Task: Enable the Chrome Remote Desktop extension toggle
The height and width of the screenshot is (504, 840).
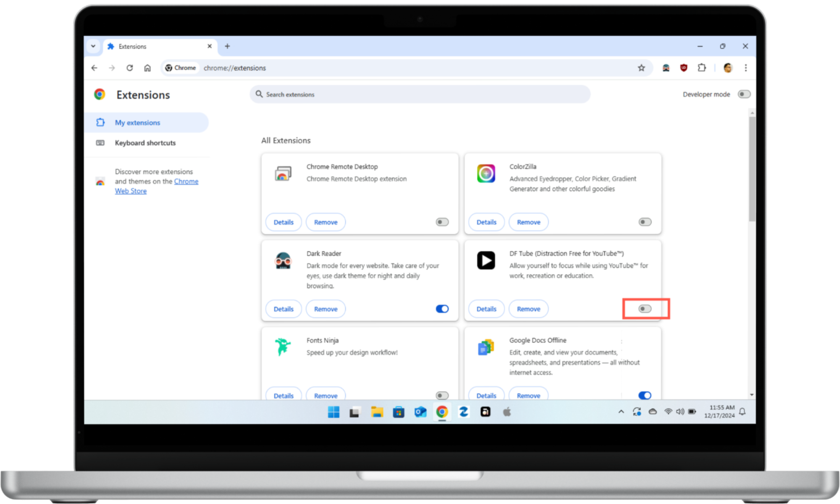Action: [442, 222]
